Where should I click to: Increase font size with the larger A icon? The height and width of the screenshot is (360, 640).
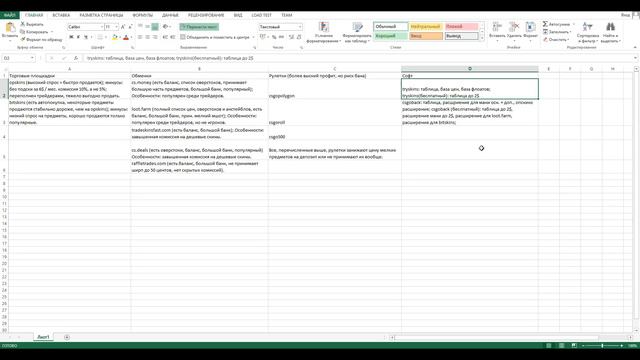[123, 27]
